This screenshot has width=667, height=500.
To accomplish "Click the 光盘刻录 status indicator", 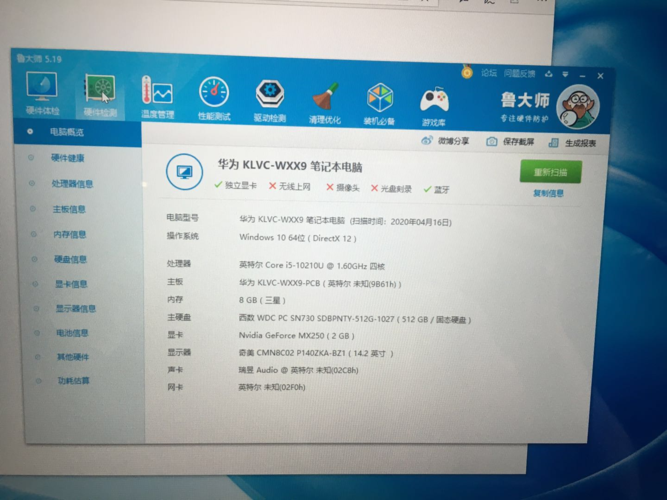I will [391, 189].
